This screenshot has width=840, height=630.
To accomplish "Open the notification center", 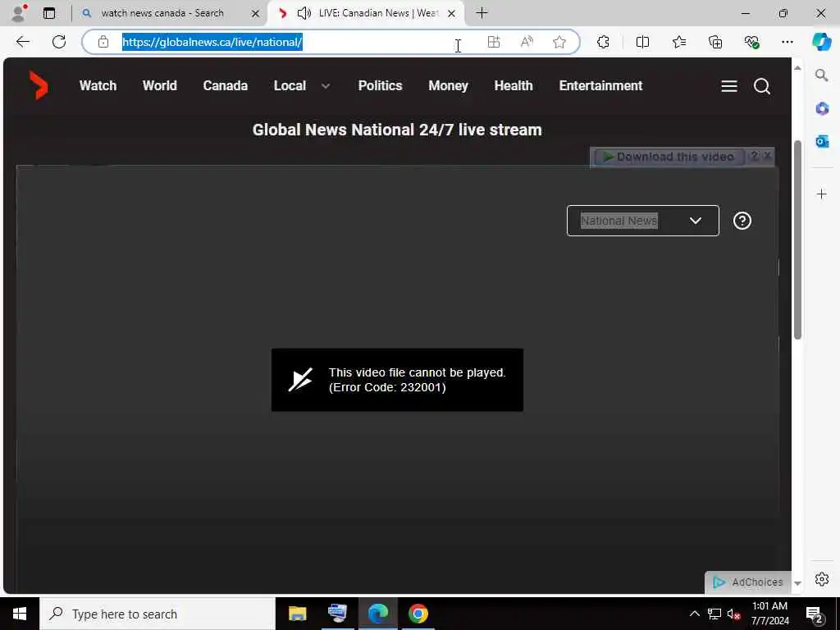I will (x=815, y=614).
